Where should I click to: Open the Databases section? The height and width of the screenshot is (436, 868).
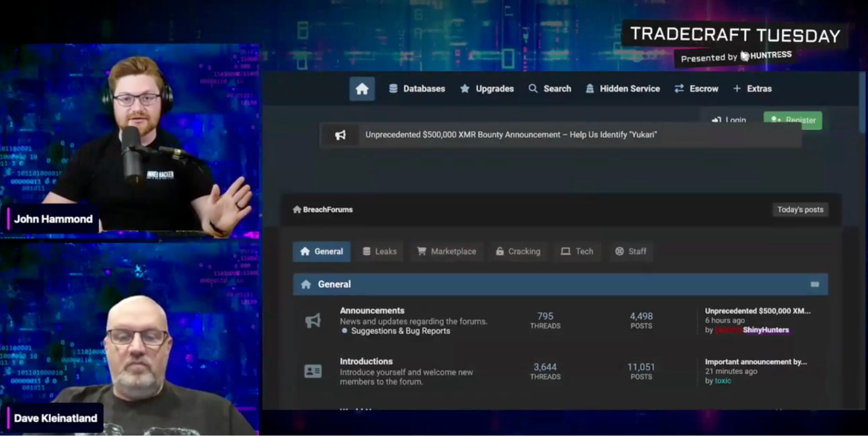[x=417, y=89]
